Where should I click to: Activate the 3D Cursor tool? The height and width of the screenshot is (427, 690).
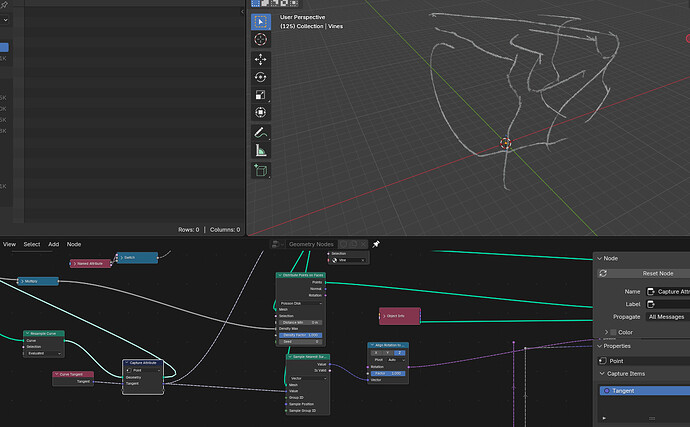click(261, 40)
